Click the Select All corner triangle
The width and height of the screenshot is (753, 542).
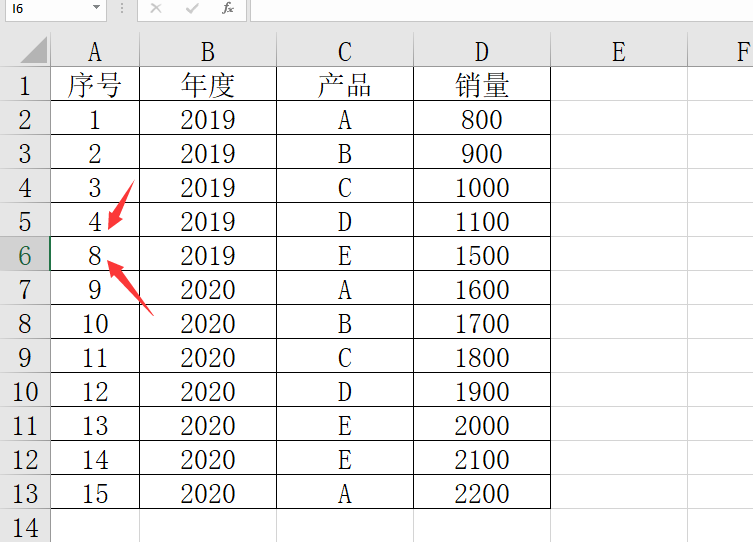pyautogui.click(x=34, y=50)
